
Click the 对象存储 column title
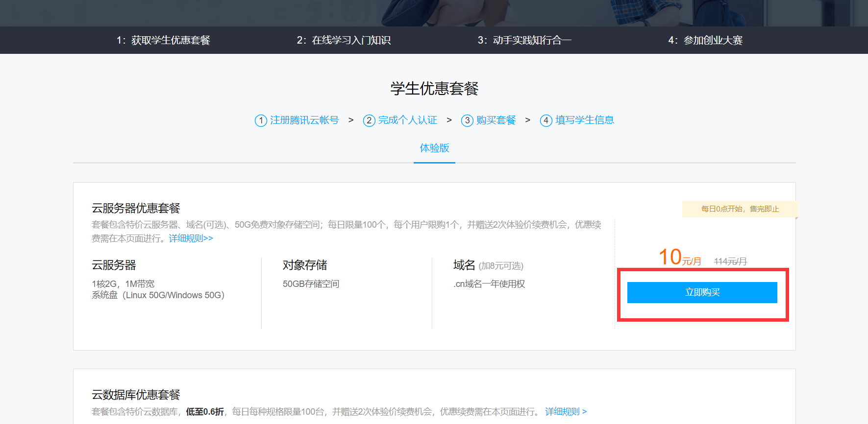click(305, 265)
